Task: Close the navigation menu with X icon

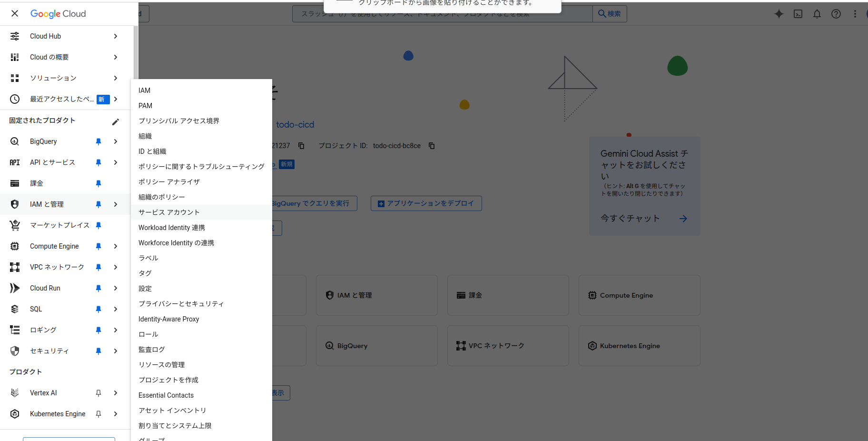Action: tap(15, 13)
